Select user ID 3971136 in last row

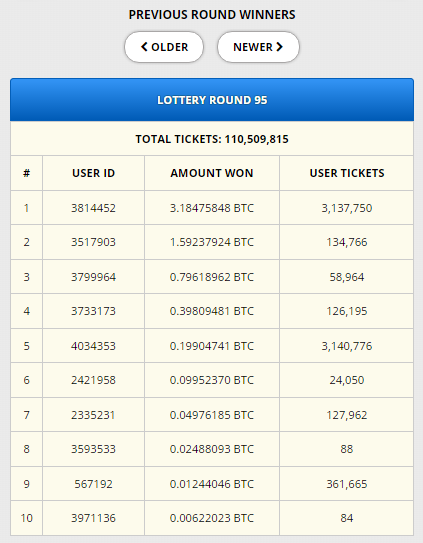point(94,518)
